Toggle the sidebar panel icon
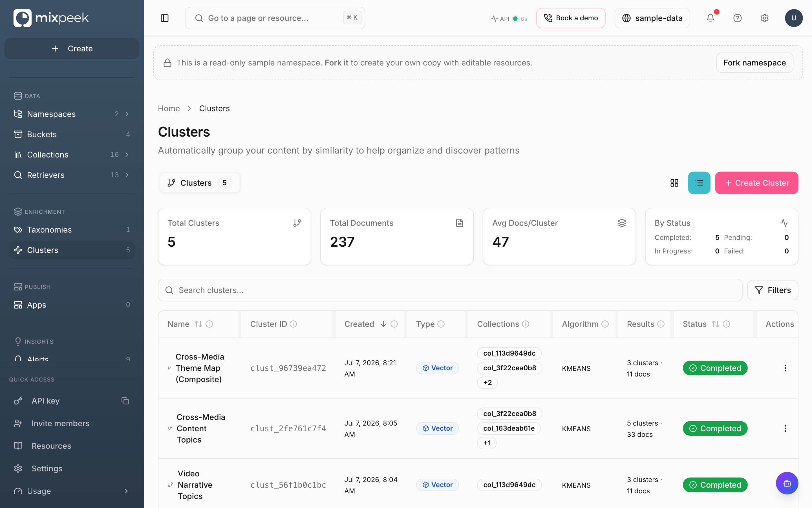Image resolution: width=812 pixels, height=508 pixels. point(164,18)
